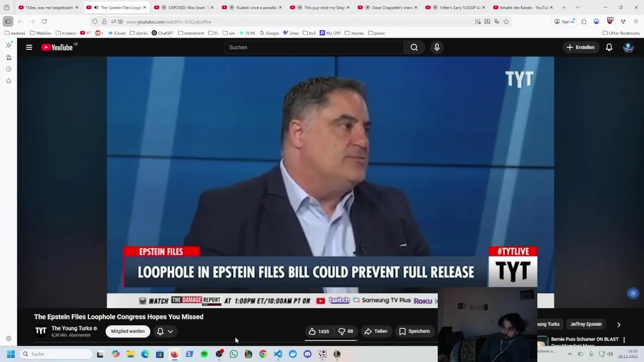
Task: Open the browser extensions puzzle icon
Action: tap(584, 22)
